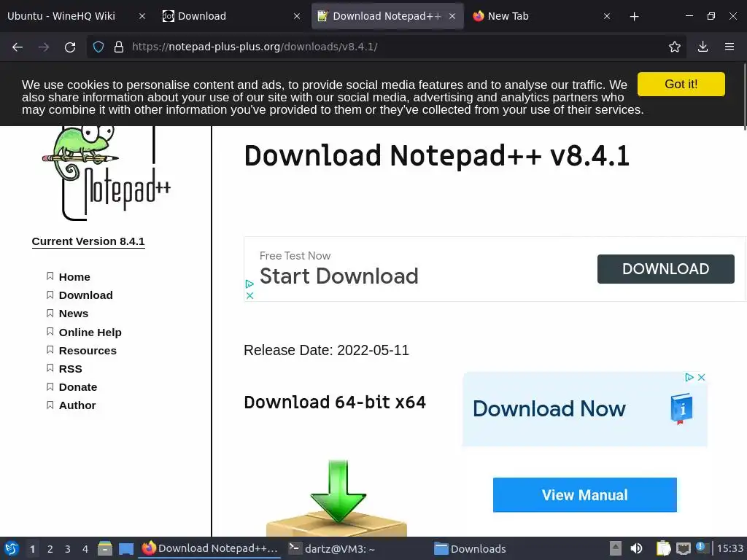The width and height of the screenshot is (747, 560).
Task: Open AdChoices icon on Download Now ad
Action: coord(689,377)
